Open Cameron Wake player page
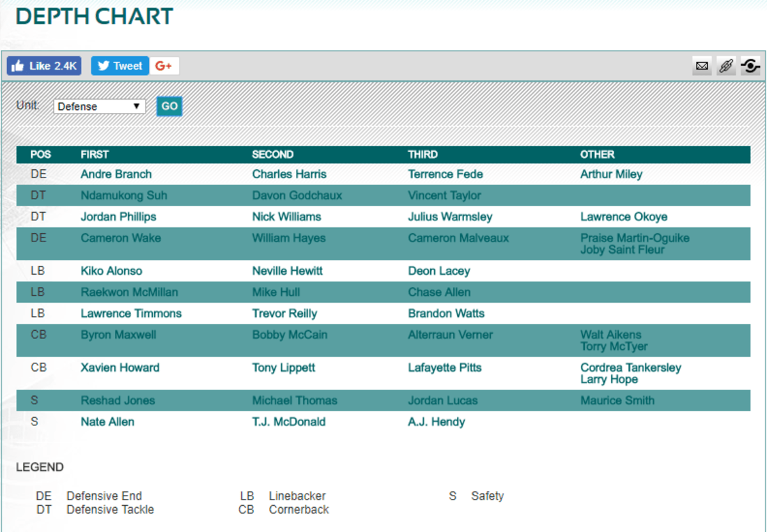The image size is (767, 532). coord(121,238)
